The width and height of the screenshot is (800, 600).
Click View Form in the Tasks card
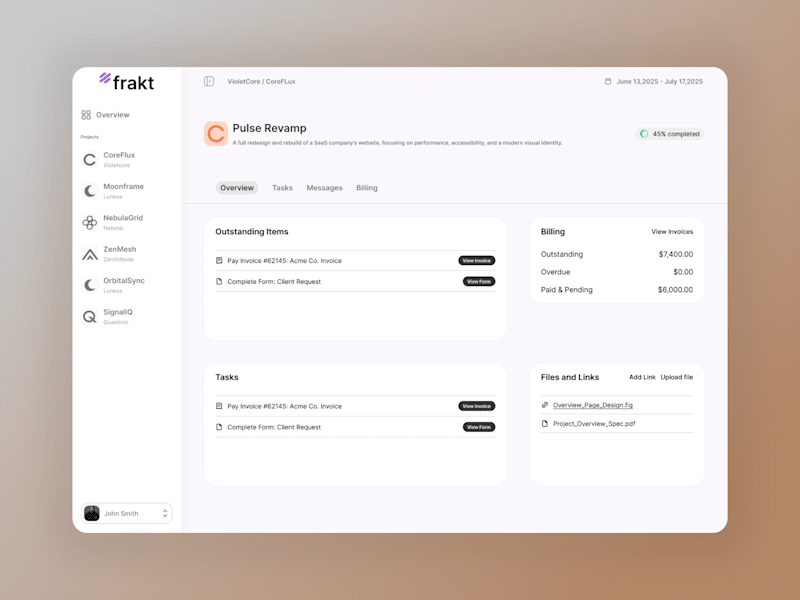tap(479, 427)
